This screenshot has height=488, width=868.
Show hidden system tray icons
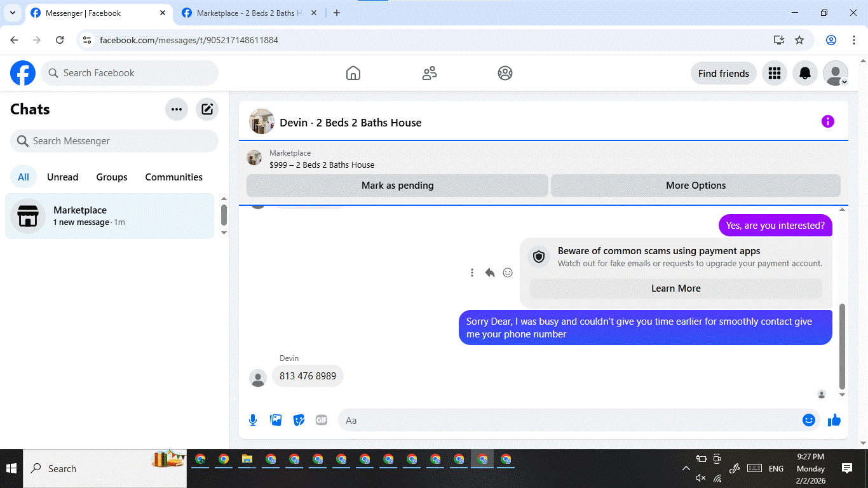(686, 469)
